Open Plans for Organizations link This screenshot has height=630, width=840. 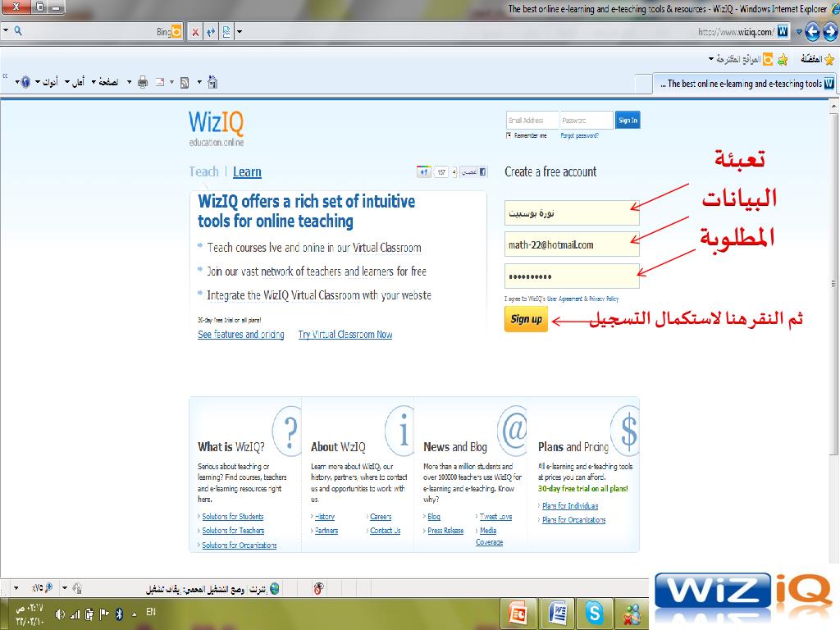click(573, 519)
